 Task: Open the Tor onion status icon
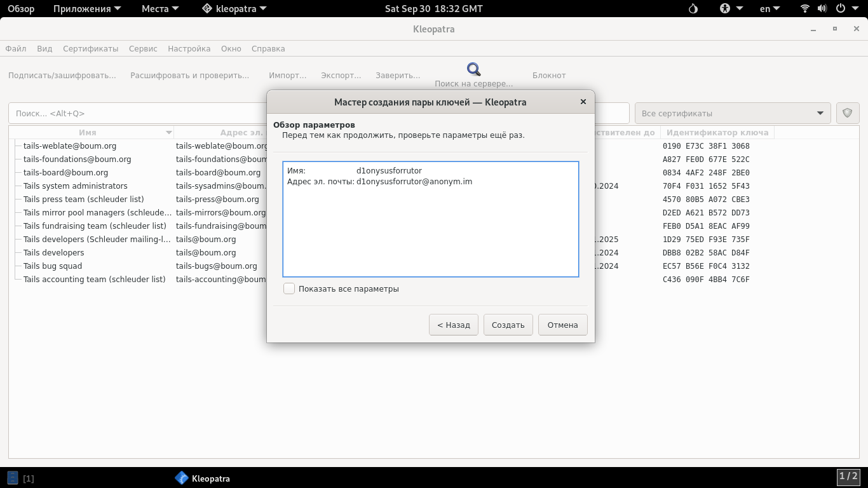tap(693, 9)
